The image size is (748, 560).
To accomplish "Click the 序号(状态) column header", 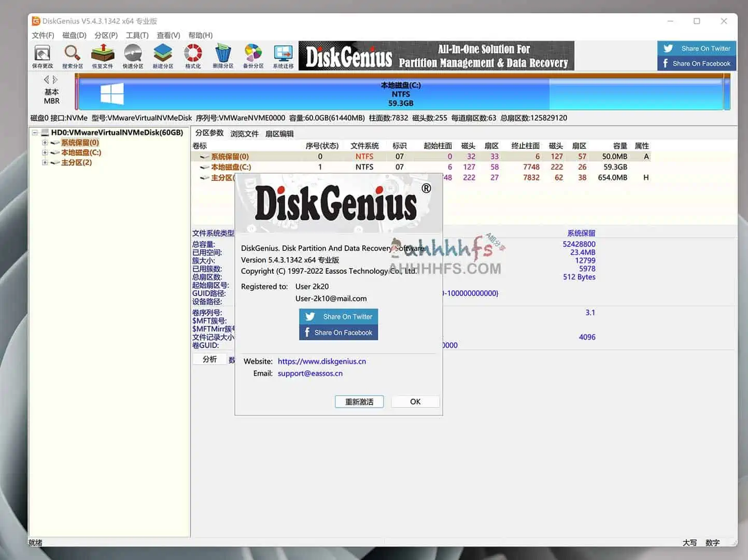I will pos(322,146).
